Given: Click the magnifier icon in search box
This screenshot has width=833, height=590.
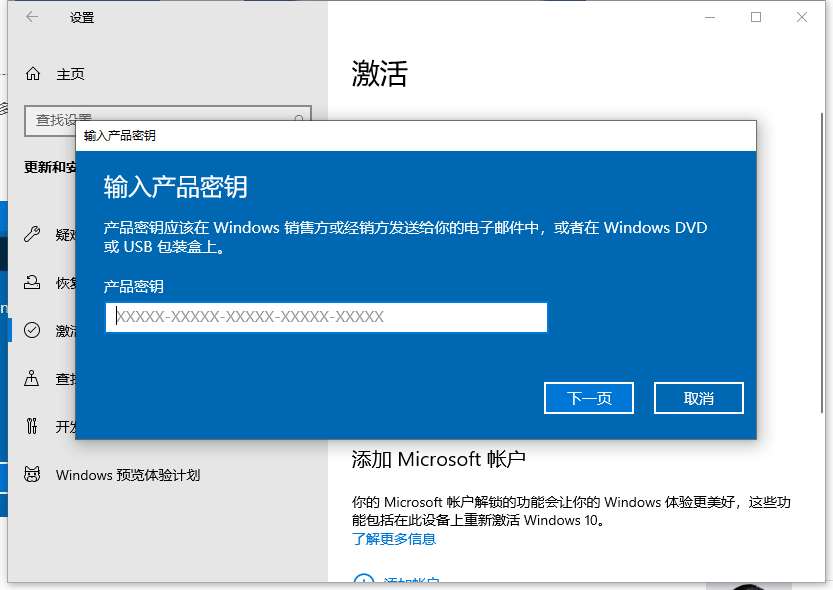Looking at the screenshot, I should (298, 119).
